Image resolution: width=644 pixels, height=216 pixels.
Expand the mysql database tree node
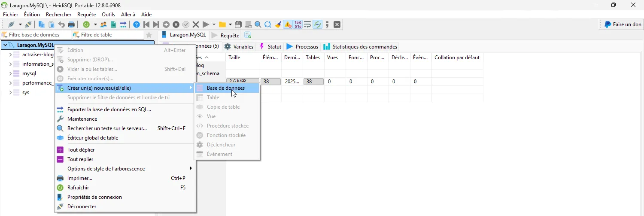(10, 73)
